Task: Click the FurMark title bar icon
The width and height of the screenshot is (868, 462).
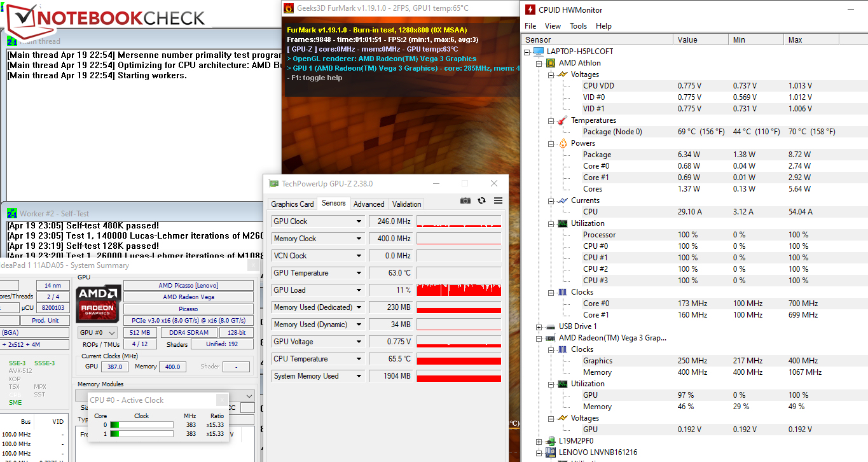Action: pos(288,8)
